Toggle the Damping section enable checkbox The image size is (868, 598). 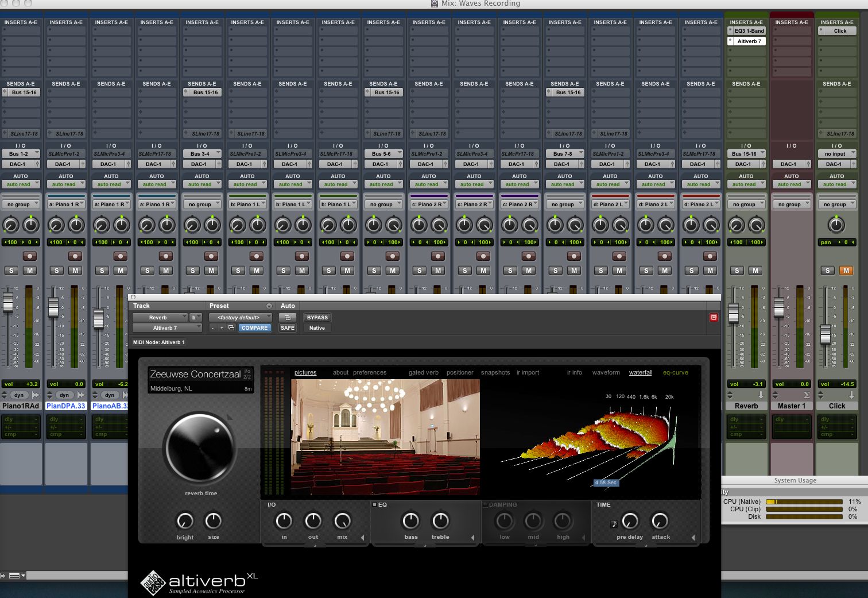pos(485,505)
